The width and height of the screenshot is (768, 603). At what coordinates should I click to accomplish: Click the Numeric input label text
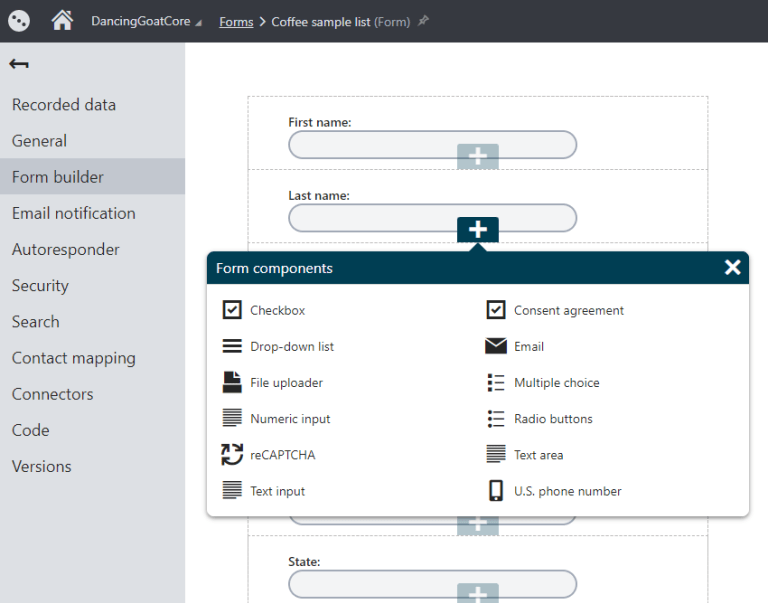coord(290,419)
